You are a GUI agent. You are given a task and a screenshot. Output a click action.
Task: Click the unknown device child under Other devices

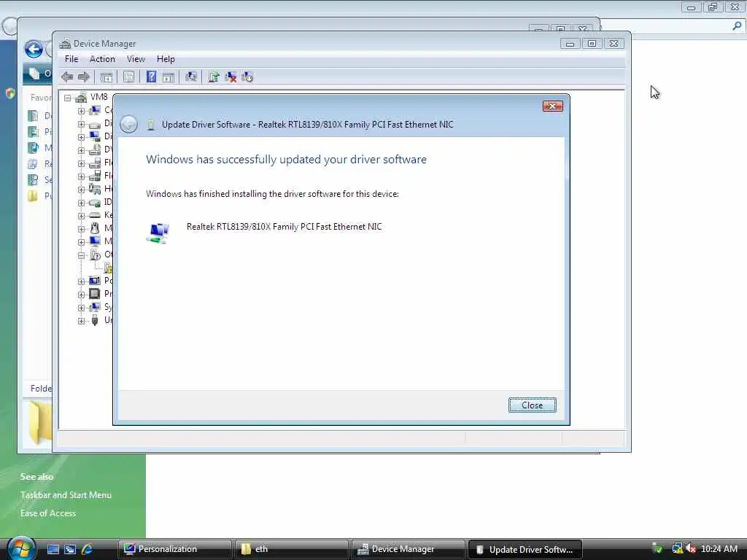click(x=108, y=268)
